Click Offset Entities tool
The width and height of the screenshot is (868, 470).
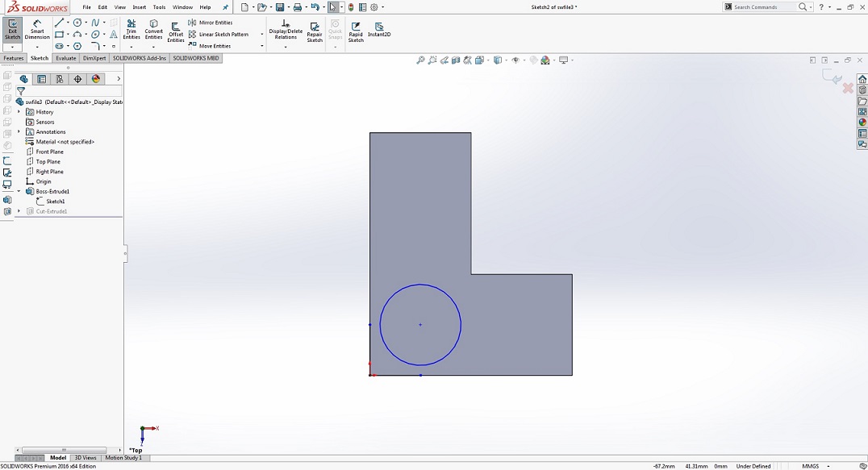point(176,32)
